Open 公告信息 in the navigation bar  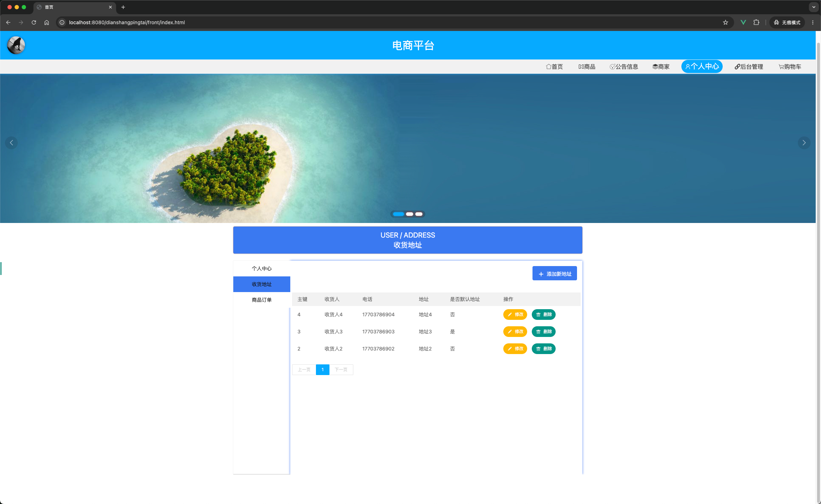click(624, 67)
